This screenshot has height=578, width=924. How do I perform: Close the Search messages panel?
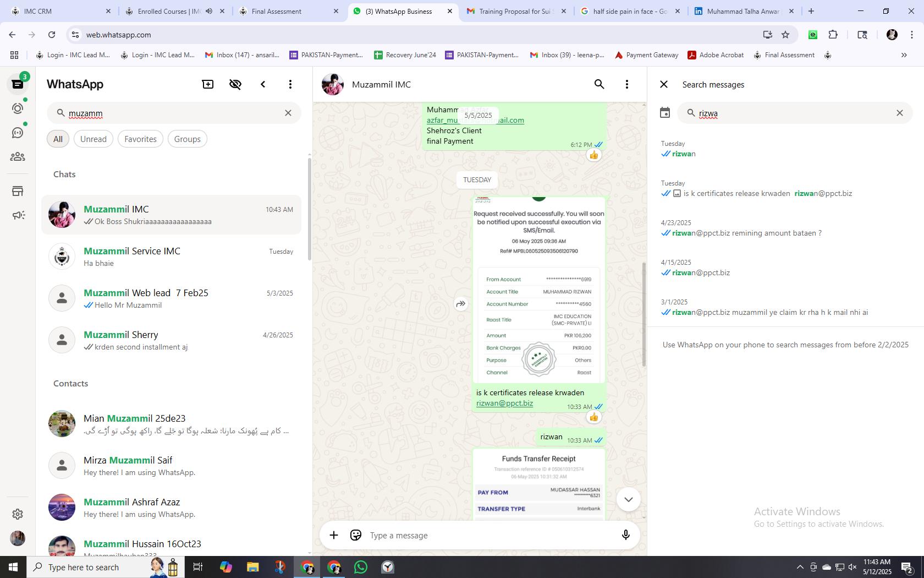pyautogui.click(x=664, y=84)
